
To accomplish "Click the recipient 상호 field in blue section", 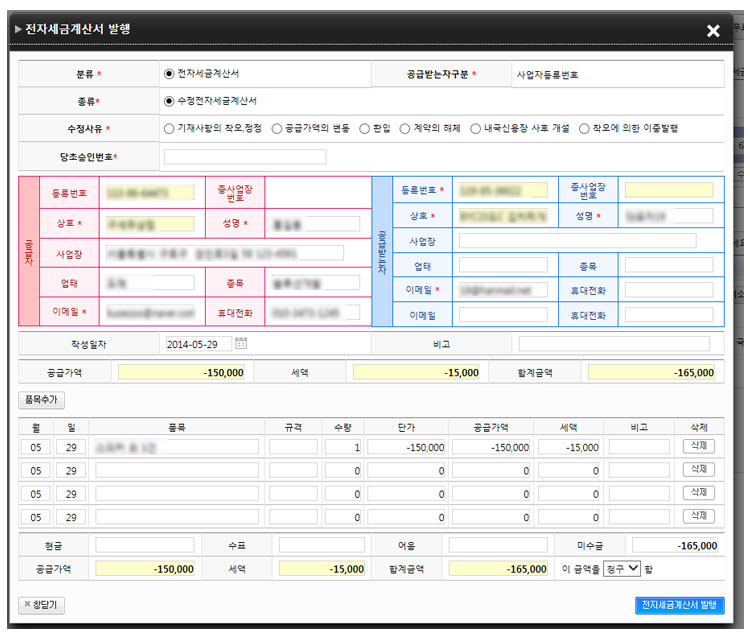I will [503, 216].
